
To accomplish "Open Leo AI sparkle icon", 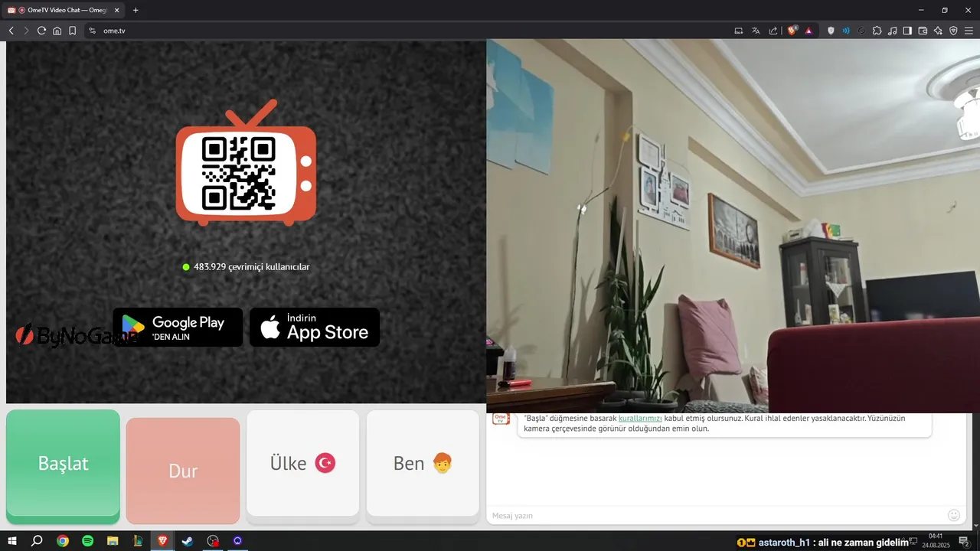I will pyautogui.click(x=938, y=31).
